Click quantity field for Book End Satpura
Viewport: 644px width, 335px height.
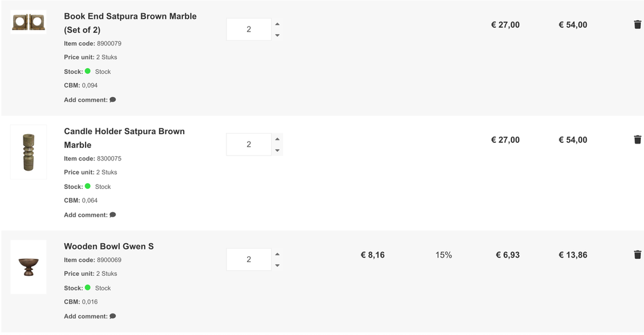[x=249, y=29]
